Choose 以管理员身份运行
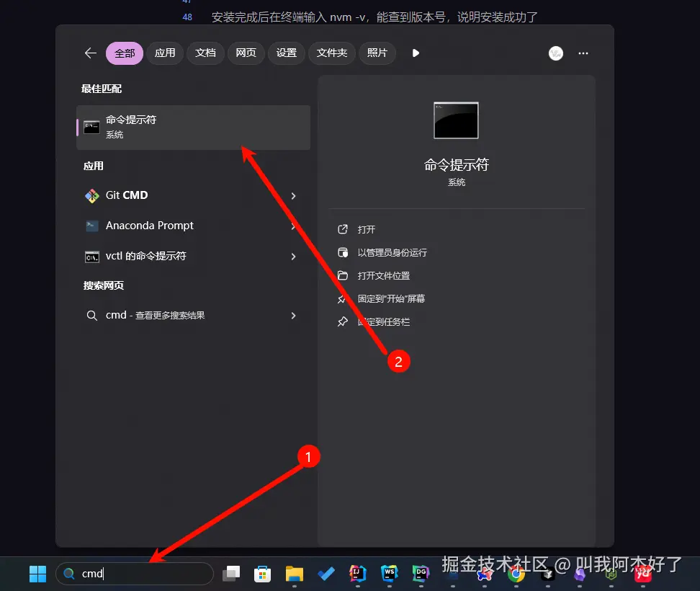The height and width of the screenshot is (591, 700). click(x=392, y=253)
